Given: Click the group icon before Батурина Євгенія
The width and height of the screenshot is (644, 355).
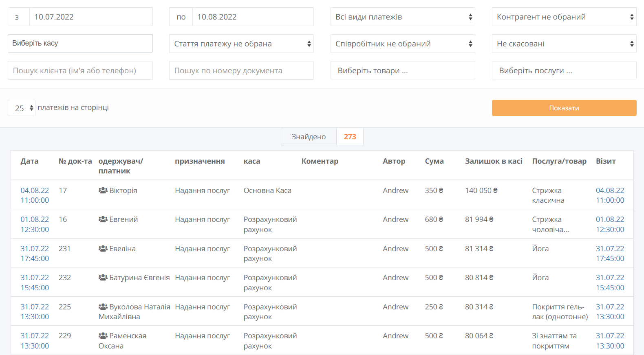Looking at the screenshot, I should point(103,278).
